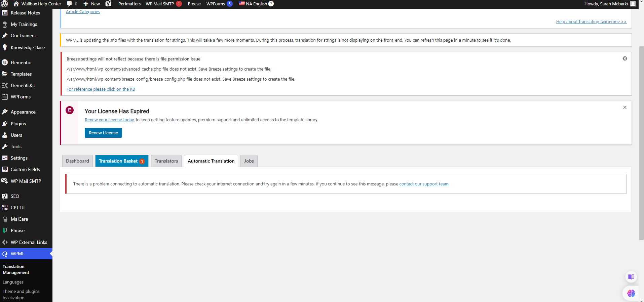The width and height of the screenshot is (644, 302).
Task: Dismiss the Breeze file permission notice
Action: (625, 58)
